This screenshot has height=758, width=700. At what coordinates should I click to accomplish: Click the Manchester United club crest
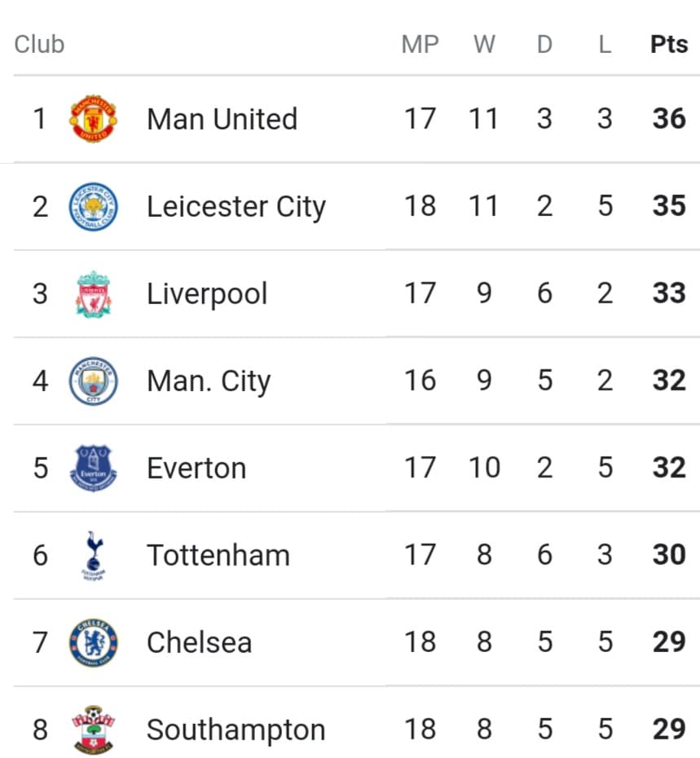click(93, 118)
